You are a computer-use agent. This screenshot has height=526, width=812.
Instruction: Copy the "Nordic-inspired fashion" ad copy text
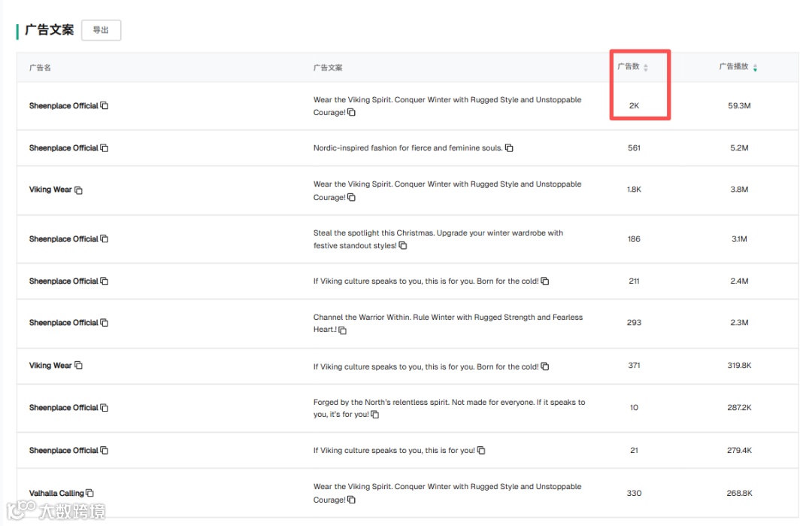click(x=509, y=148)
